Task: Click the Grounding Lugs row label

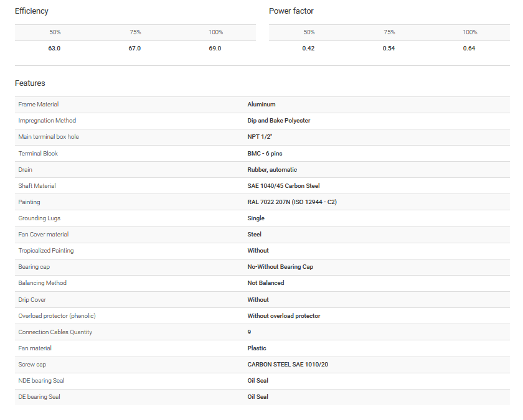Action: click(40, 218)
